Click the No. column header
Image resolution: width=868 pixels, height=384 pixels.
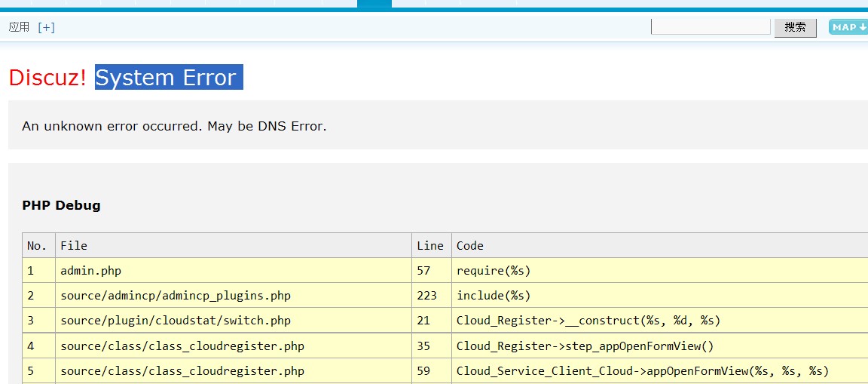pyautogui.click(x=38, y=245)
